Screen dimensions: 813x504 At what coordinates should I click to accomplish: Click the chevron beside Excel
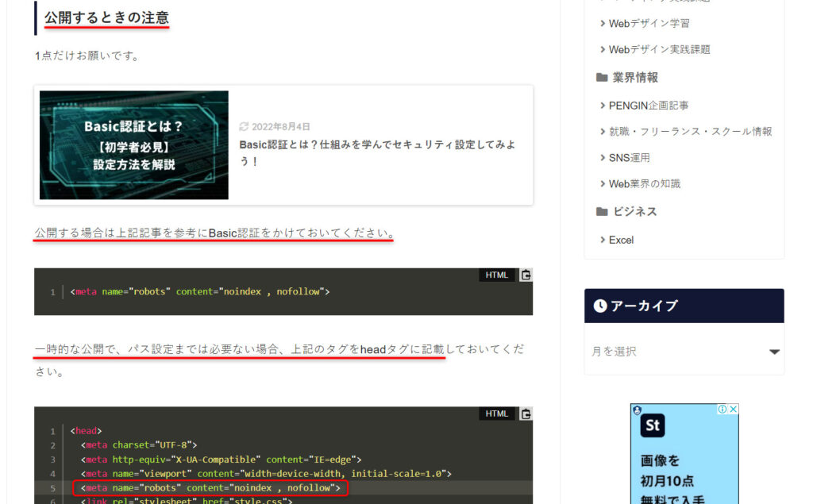[603, 240]
